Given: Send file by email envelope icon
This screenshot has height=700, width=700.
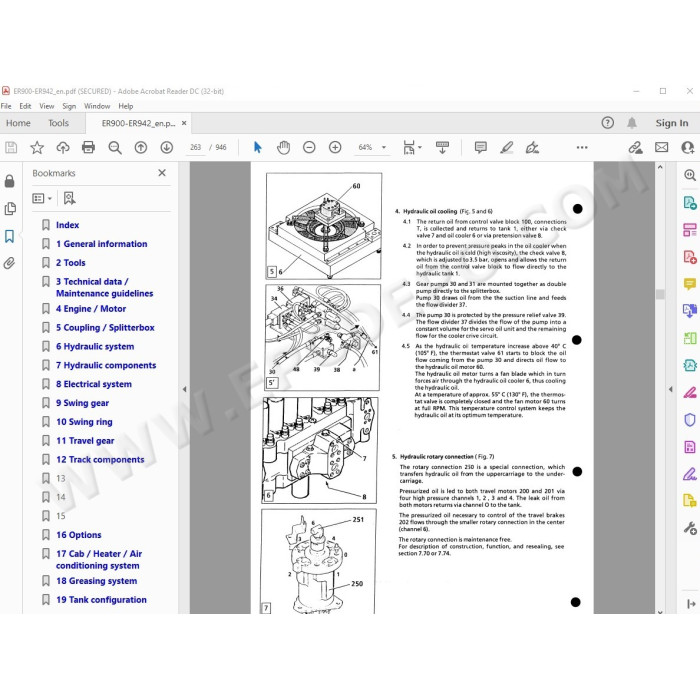Looking at the screenshot, I should pos(662,147).
